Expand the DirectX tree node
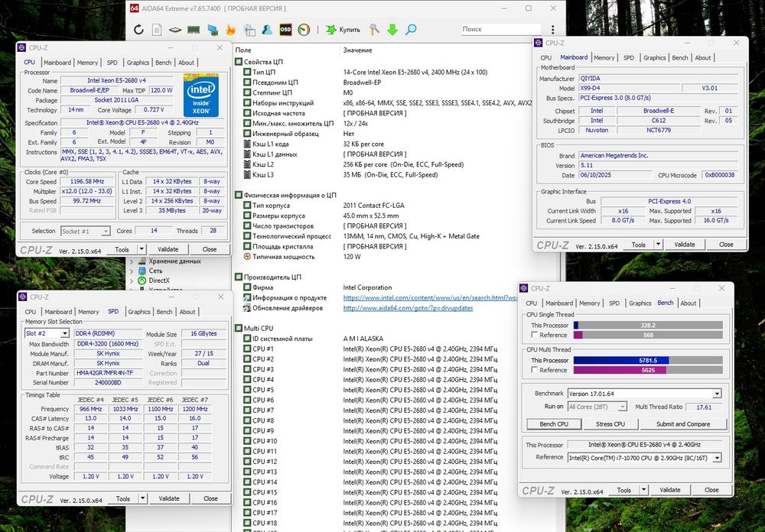765x532 pixels. pos(132,281)
